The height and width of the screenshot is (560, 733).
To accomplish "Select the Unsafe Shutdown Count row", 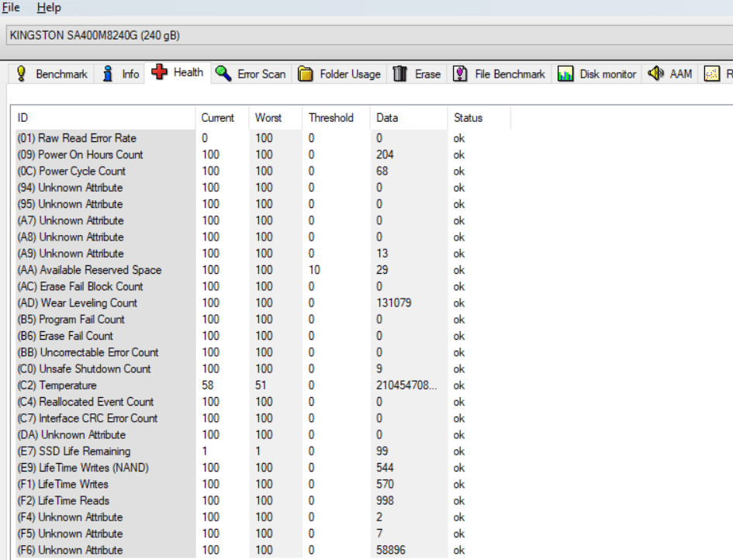I will (262, 369).
